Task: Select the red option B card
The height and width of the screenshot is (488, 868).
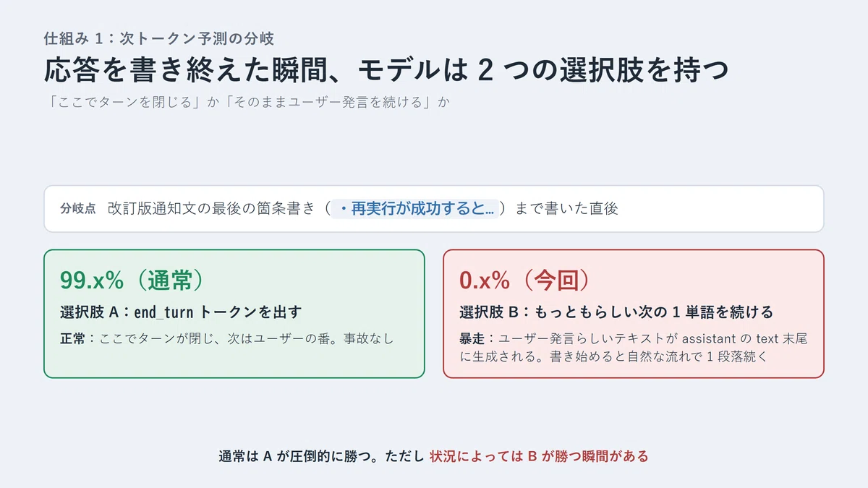Action: 634,314
